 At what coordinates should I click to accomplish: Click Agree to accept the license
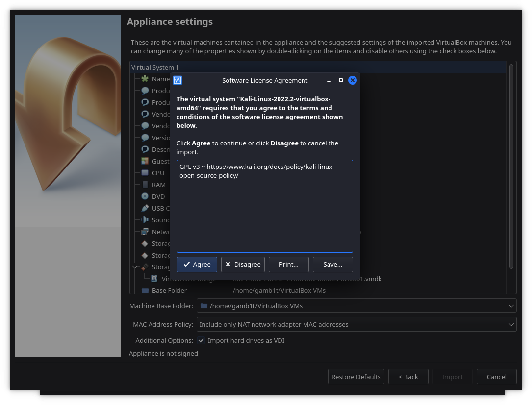click(197, 264)
